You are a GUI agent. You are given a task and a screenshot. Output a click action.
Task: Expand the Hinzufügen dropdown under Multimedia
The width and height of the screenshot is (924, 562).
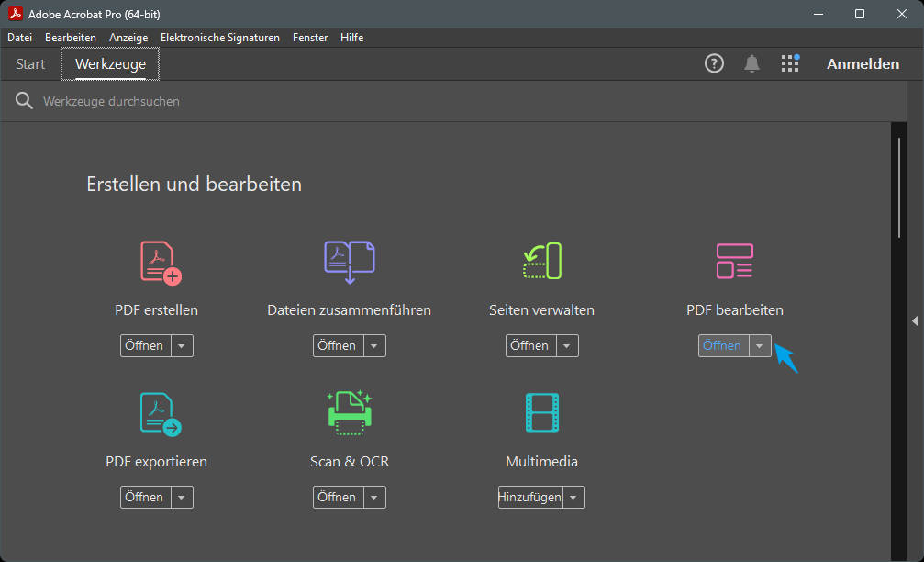tap(573, 497)
